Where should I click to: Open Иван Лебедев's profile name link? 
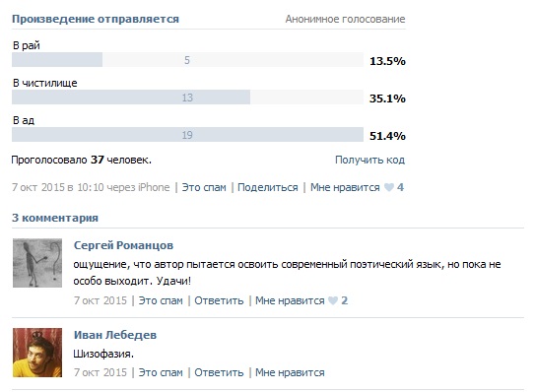pos(115,335)
